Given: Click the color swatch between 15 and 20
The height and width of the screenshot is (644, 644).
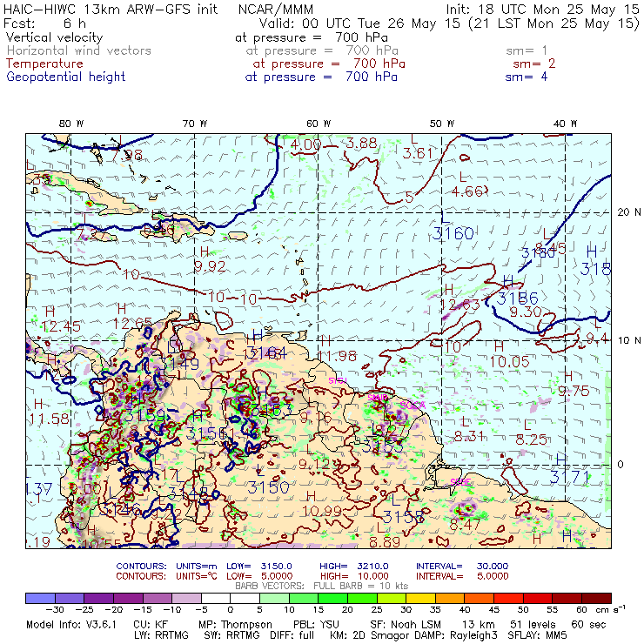Looking at the screenshot, I should 332,598.
